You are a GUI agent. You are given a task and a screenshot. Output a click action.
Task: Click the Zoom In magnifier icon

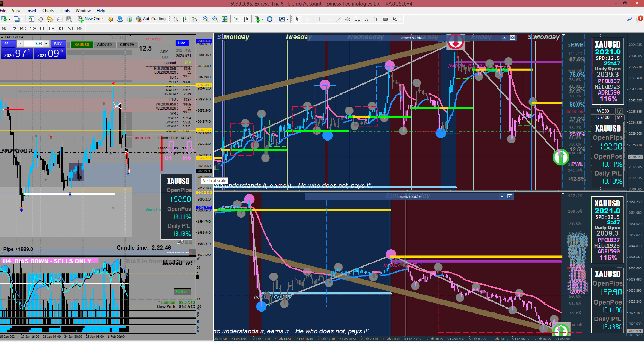pyautogui.click(x=206, y=19)
